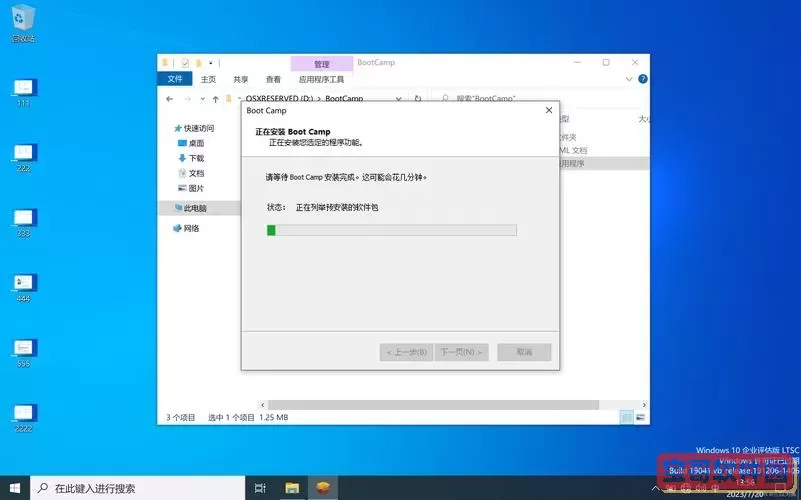The image size is (801, 500).
Task: Click the '正在列举待安装的软件包' status text
Action: pos(337,207)
